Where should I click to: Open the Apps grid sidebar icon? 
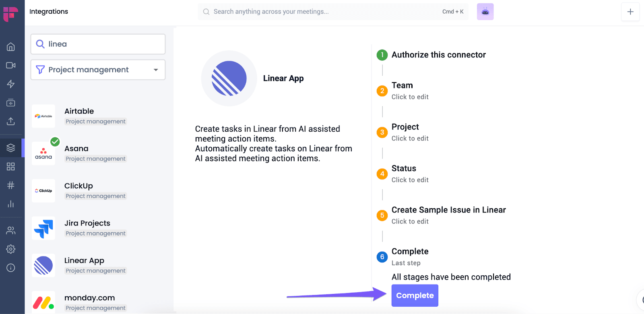click(11, 166)
